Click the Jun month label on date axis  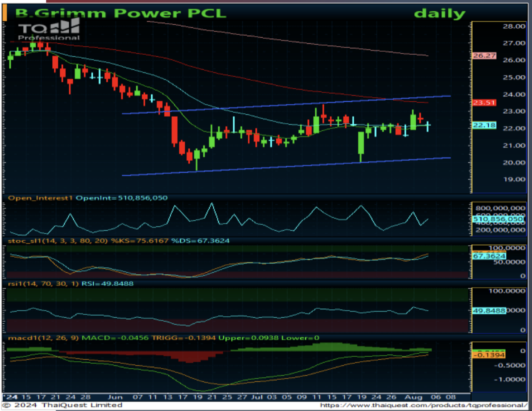pyautogui.click(x=115, y=396)
